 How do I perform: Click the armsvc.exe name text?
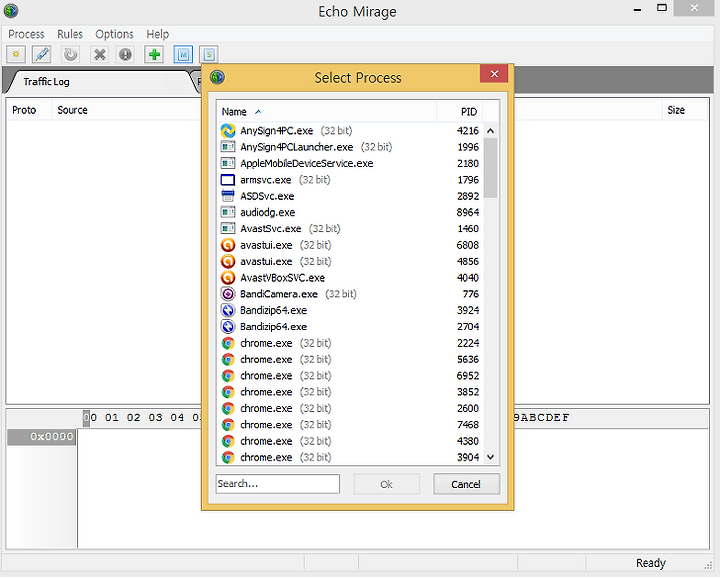(x=265, y=179)
